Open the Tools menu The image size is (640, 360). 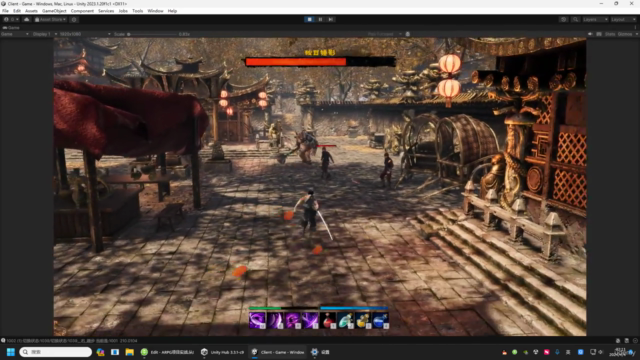pos(138,11)
